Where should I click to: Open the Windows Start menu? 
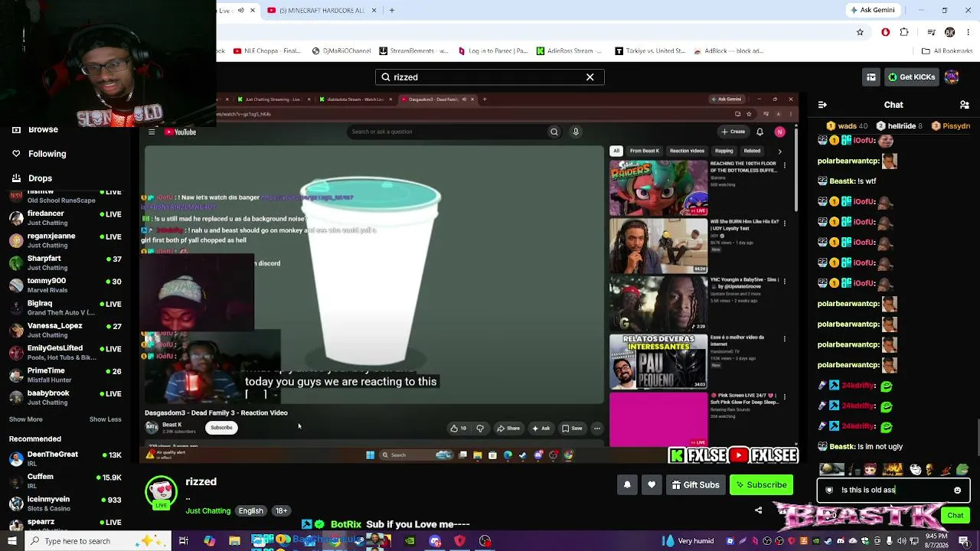[11, 541]
